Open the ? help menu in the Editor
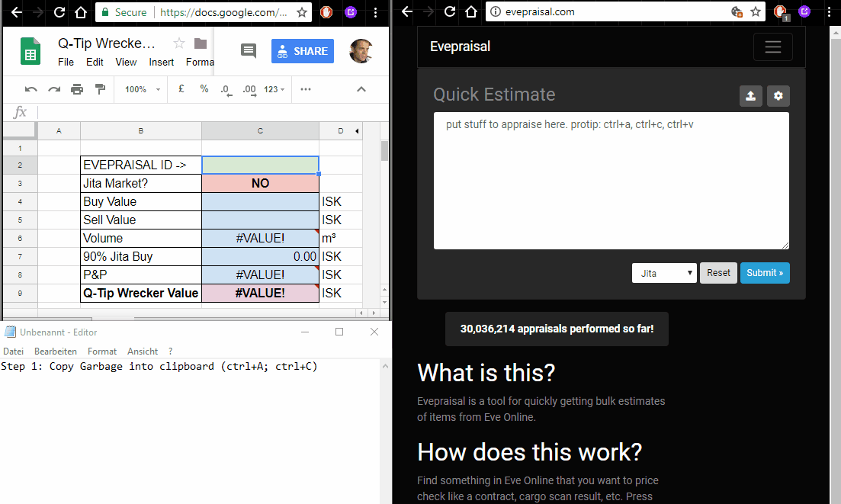841x504 pixels. coord(171,352)
